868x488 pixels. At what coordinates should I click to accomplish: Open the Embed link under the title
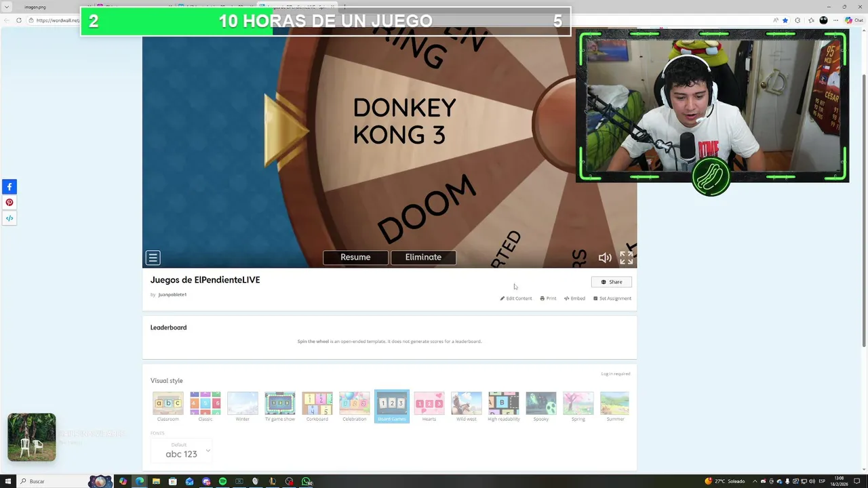tap(574, 298)
